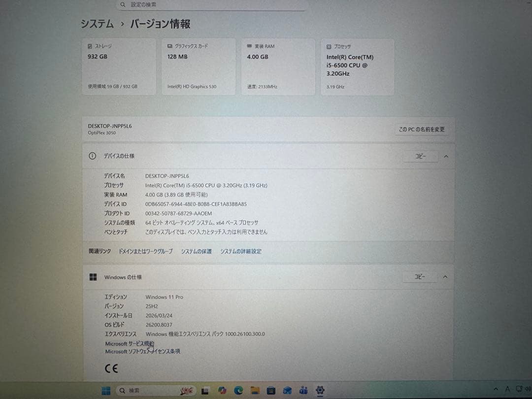Screen dimensions: 532x399
Task: Click the settings search field
Action: (211, 5)
